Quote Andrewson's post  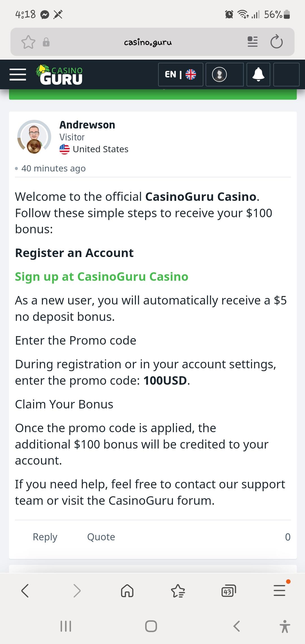(101, 537)
